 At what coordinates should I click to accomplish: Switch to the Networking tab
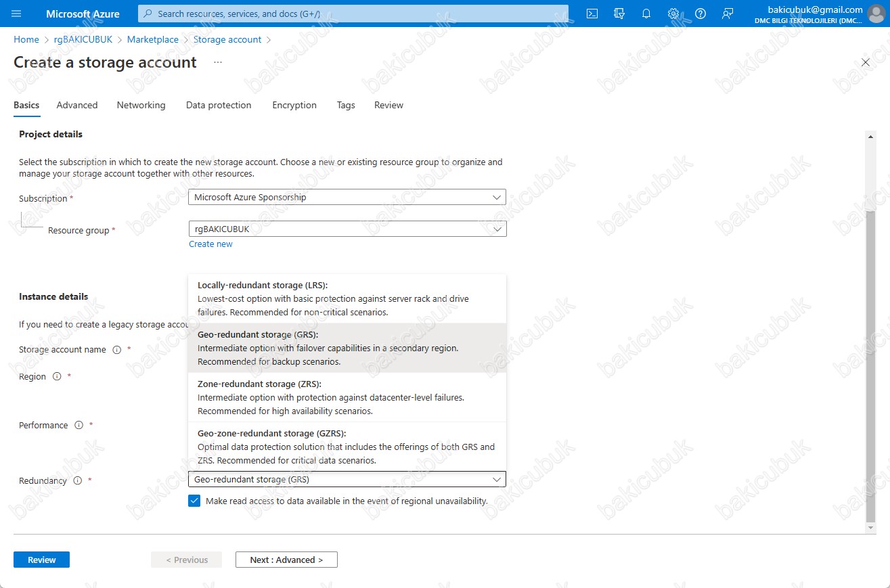click(x=141, y=105)
